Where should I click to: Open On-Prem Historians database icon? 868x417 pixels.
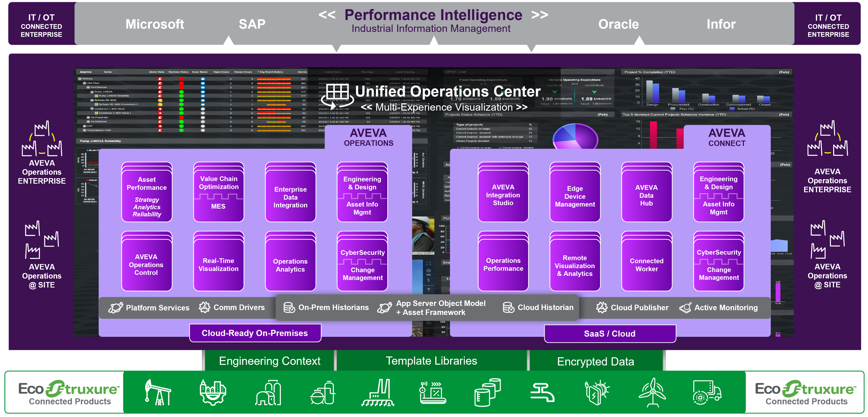click(x=289, y=307)
